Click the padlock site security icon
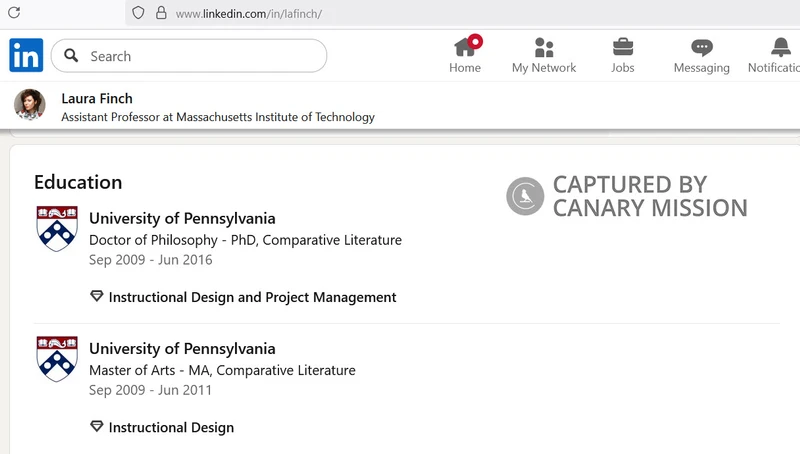 (x=161, y=13)
